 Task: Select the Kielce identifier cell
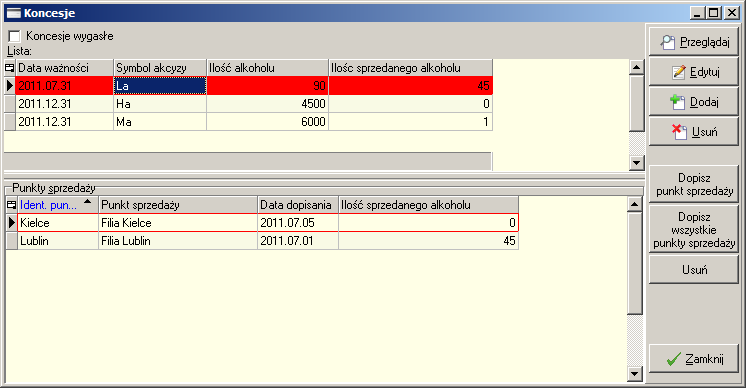click(58, 223)
